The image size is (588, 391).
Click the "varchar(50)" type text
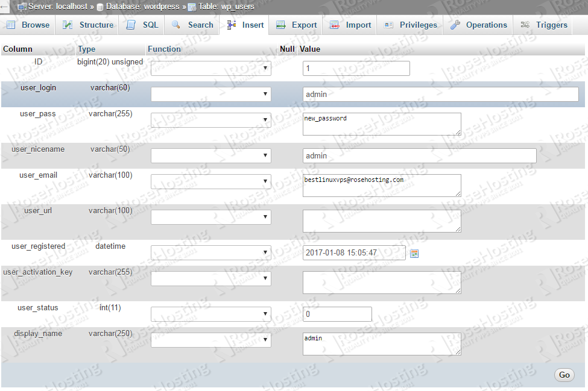110,149
